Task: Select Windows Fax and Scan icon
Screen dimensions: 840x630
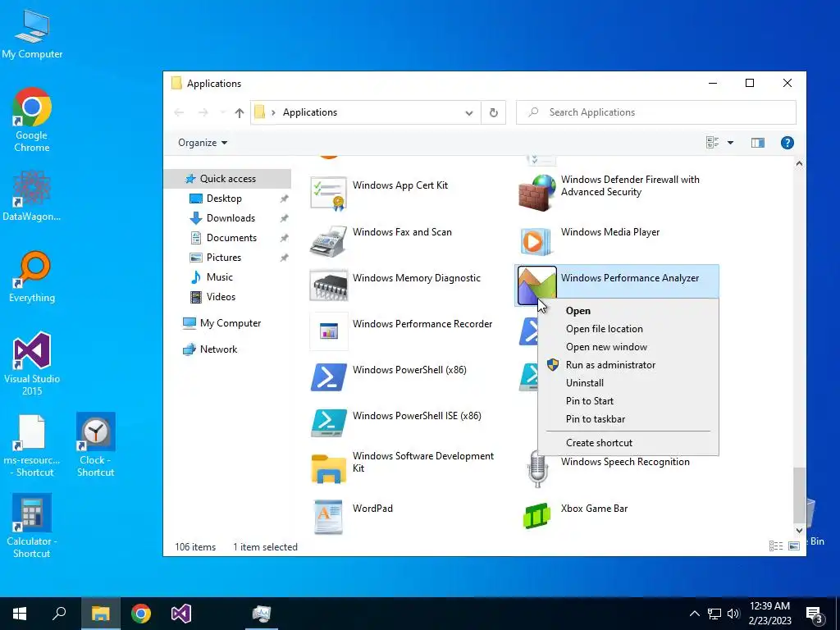Action: 328,240
